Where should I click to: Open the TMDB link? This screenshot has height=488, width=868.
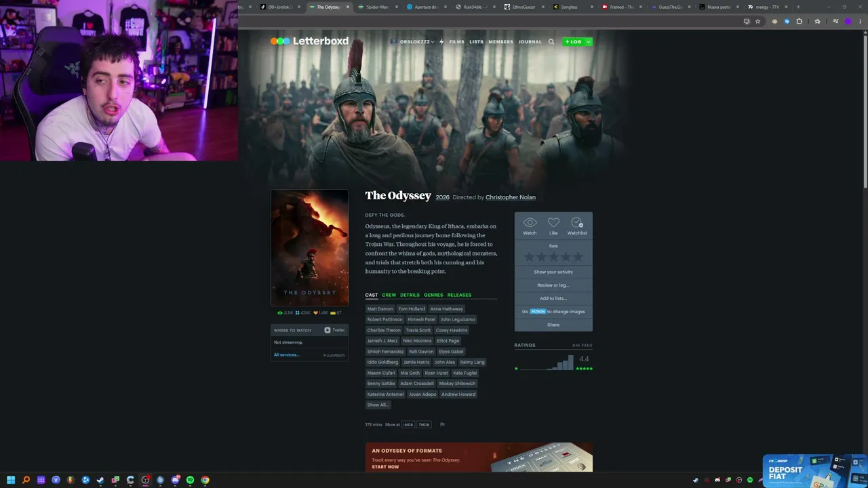coord(424,425)
